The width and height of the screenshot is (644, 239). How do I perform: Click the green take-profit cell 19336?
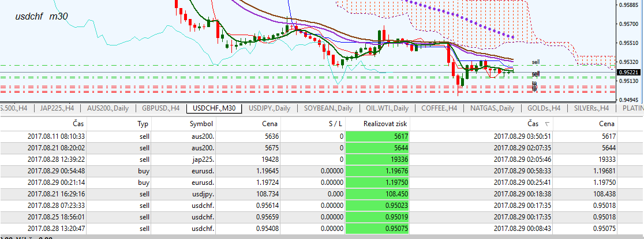tap(378, 160)
